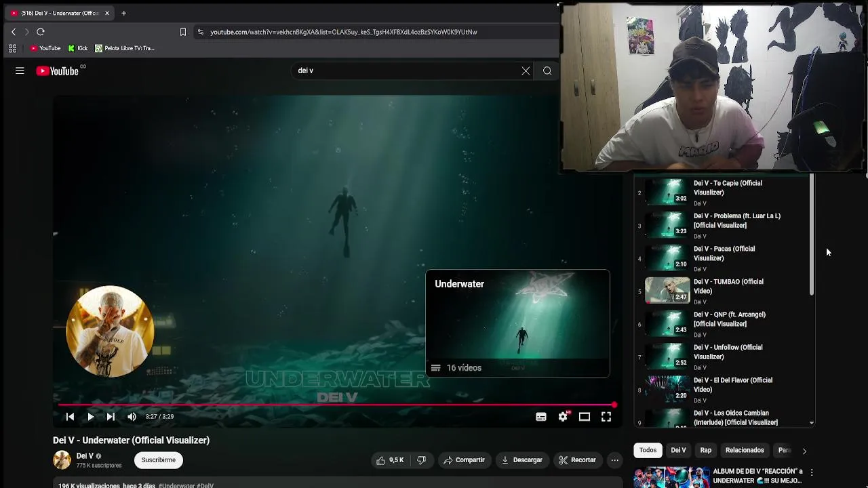Create a clip with Recortar
868x488 pixels.
(577, 460)
